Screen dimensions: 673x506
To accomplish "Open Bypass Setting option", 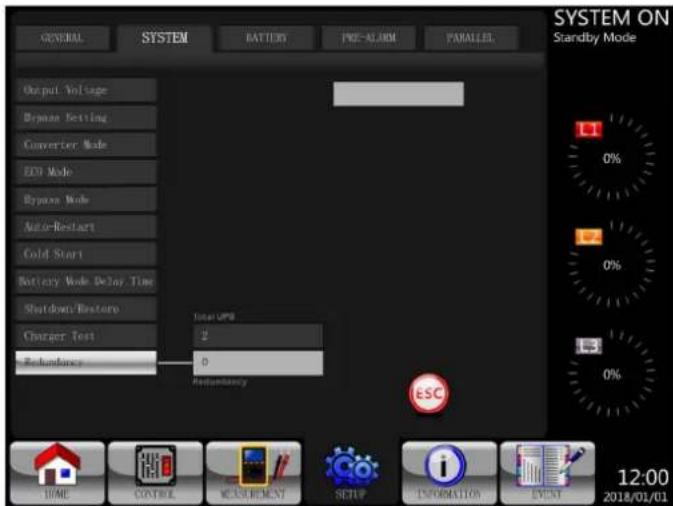I will (86, 118).
